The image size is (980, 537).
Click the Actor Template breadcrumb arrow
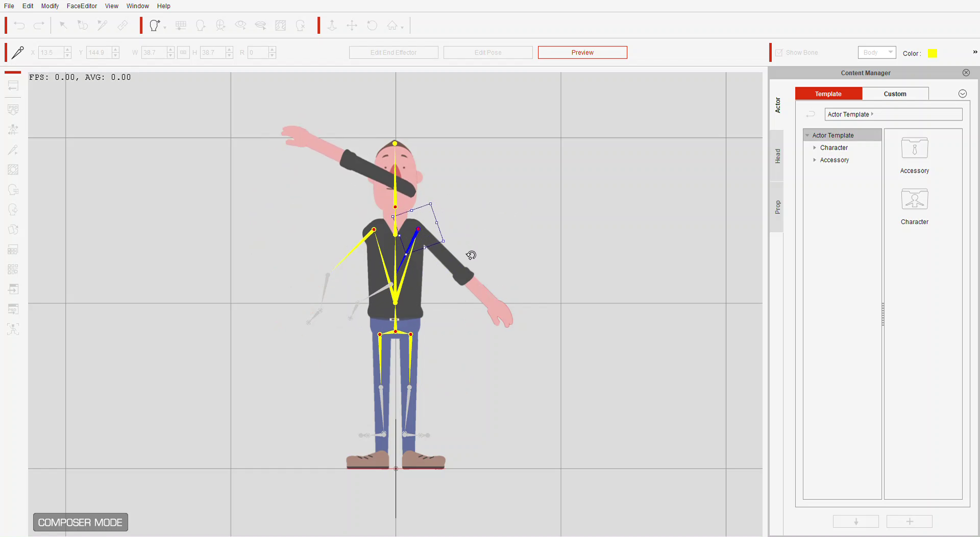(x=872, y=114)
